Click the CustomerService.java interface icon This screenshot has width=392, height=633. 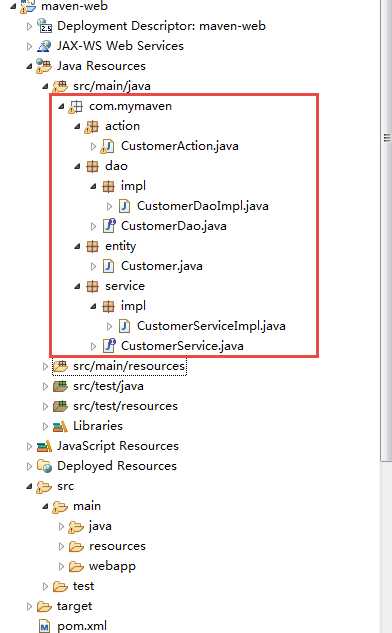pyautogui.click(x=109, y=346)
